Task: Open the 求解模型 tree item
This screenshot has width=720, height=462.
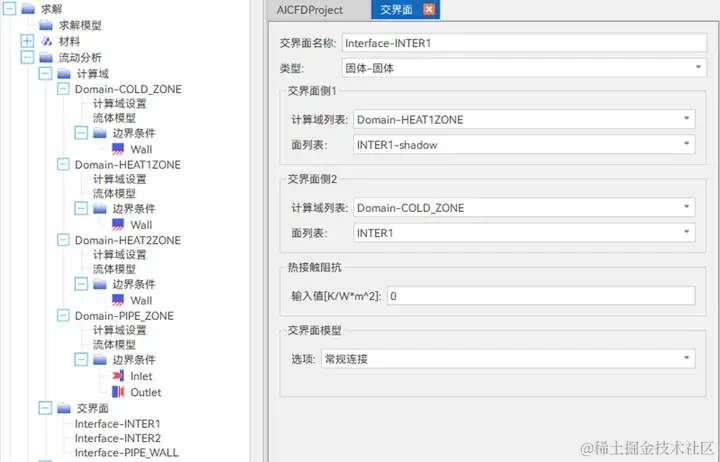Action: [x=80, y=25]
